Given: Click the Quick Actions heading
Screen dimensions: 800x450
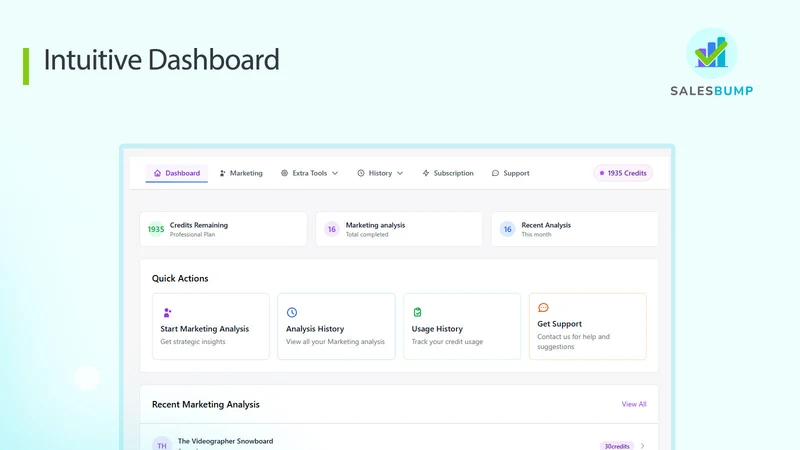Looking at the screenshot, I should click(180, 278).
